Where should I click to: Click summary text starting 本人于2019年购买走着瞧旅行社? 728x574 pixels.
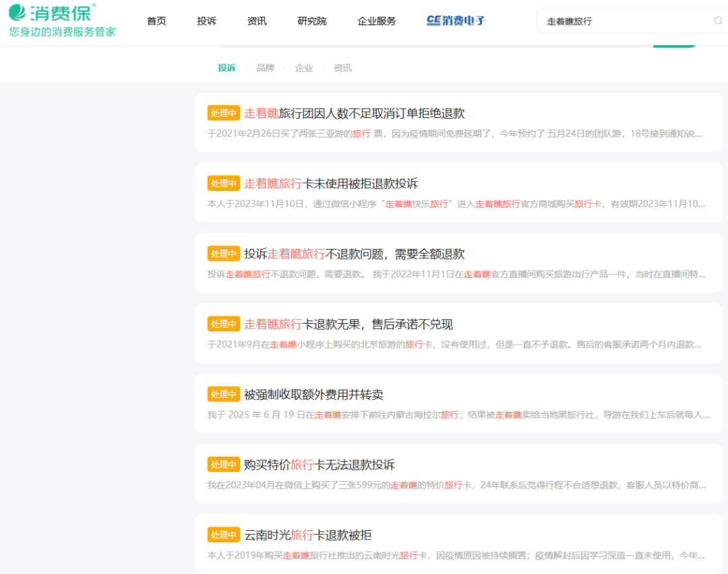pos(456,555)
